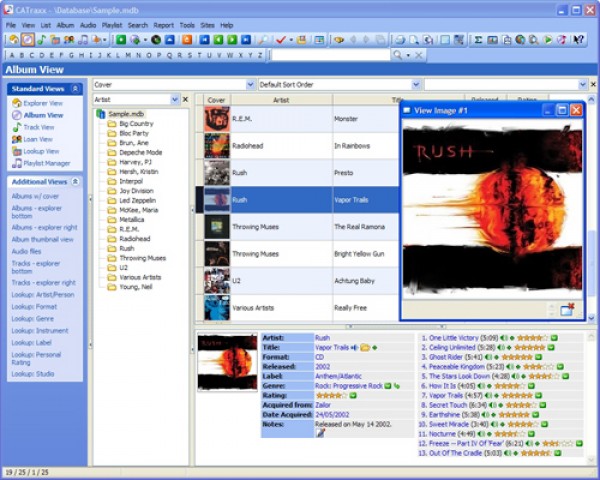The height and width of the screenshot is (480, 600).
Task: Open Playlist Manager
Action: click(46, 163)
